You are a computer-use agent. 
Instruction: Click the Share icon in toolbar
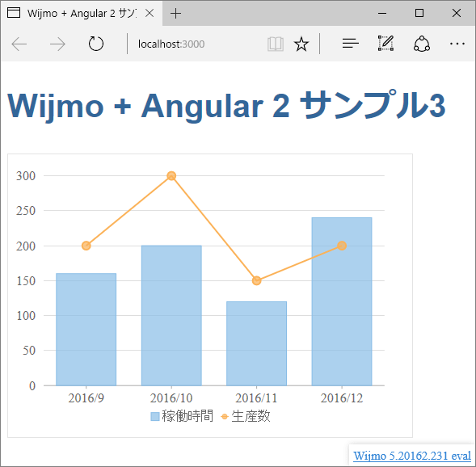click(422, 44)
